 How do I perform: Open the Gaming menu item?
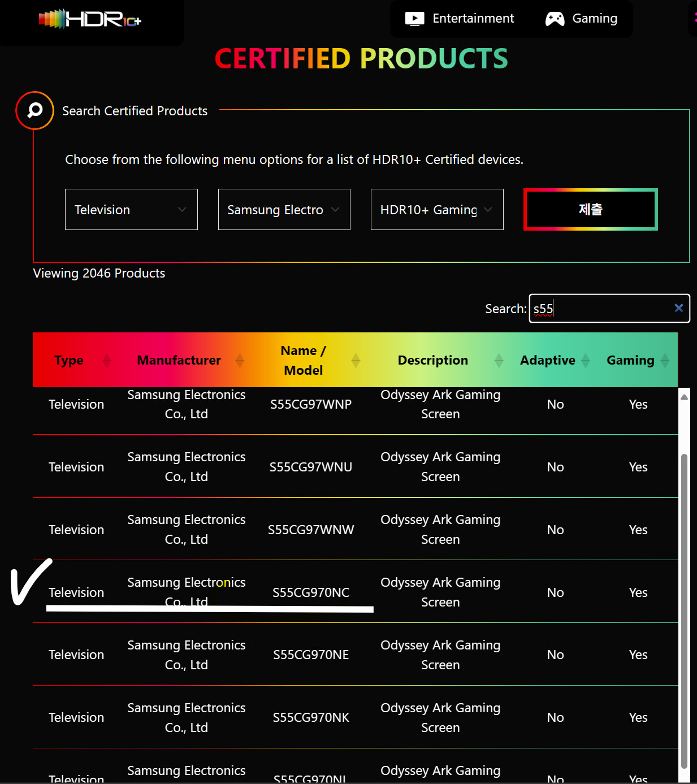click(x=595, y=19)
